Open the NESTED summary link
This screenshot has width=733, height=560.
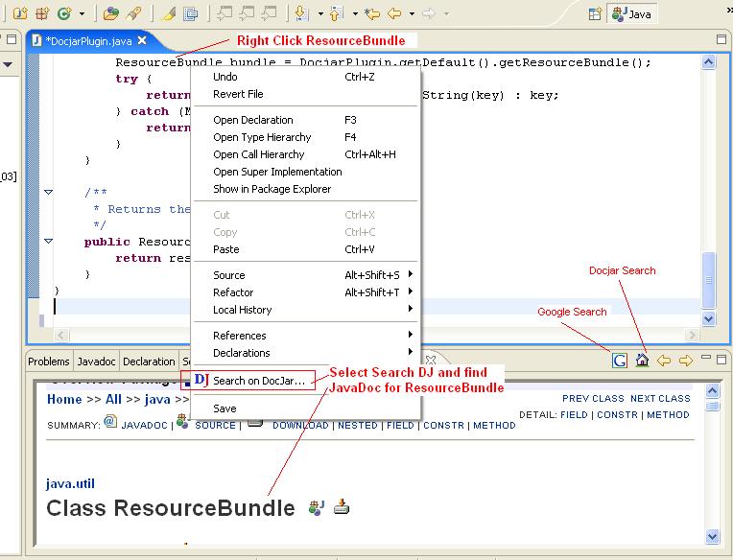[358, 426]
